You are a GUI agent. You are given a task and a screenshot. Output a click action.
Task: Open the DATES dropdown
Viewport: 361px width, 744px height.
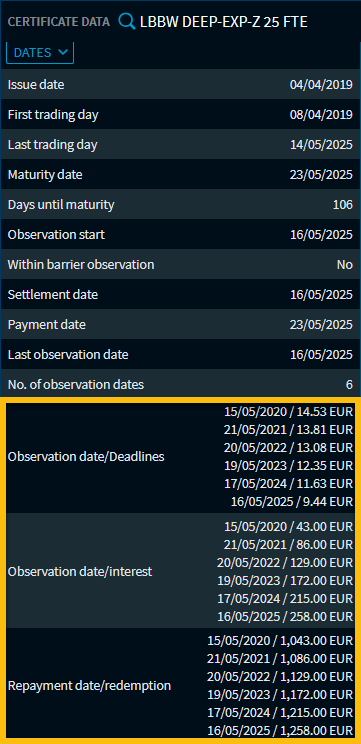coord(40,53)
